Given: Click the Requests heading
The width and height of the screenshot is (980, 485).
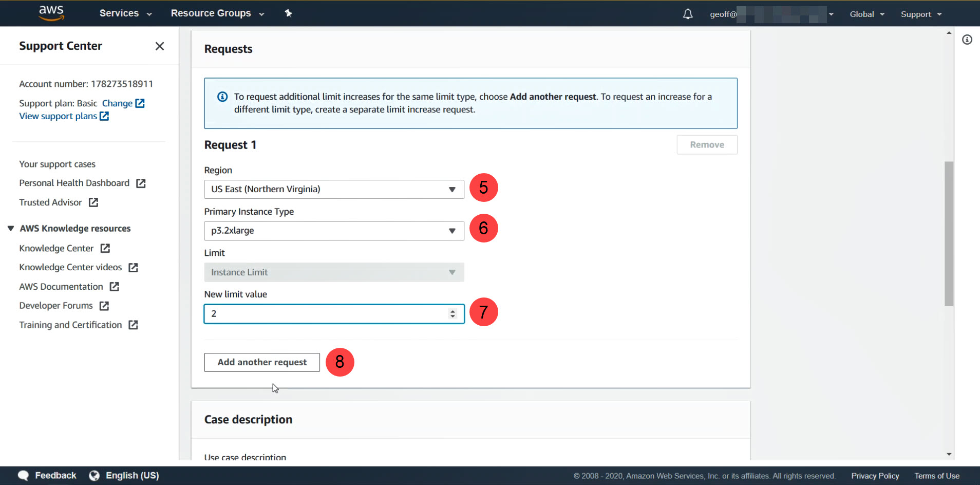Looking at the screenshot, I should click(x=228, y=49).
